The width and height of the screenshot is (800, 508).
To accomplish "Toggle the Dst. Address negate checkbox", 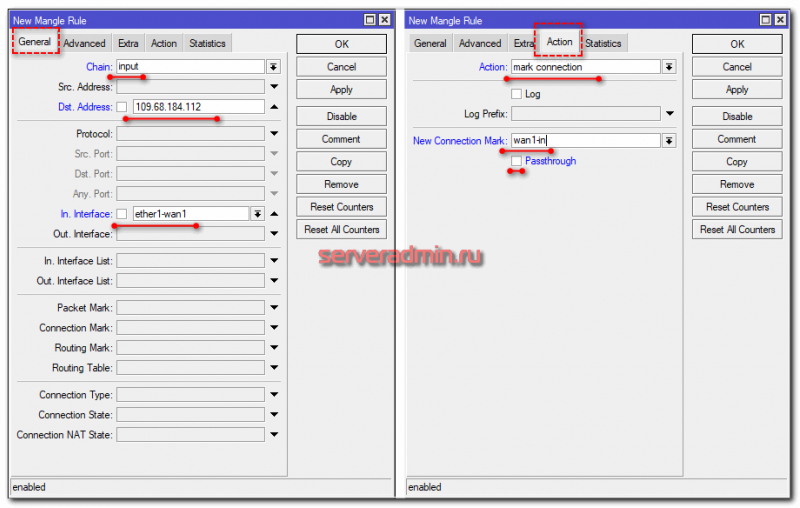I will pos(121,107).
